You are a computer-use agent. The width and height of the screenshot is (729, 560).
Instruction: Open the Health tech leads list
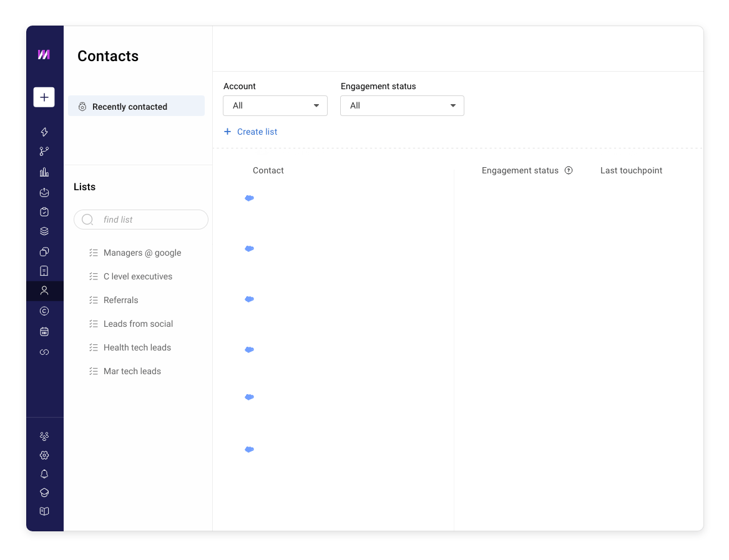[137, 347]
